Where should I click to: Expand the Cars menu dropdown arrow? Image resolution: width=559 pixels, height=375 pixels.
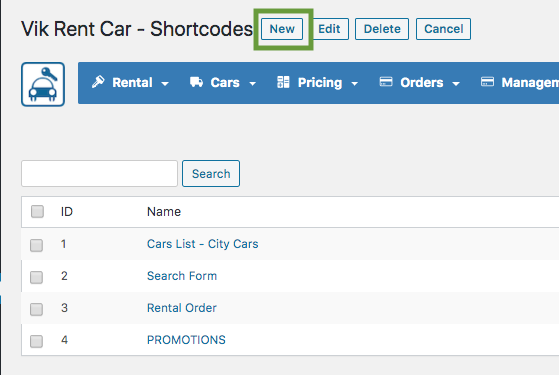[x=252, y=84]
